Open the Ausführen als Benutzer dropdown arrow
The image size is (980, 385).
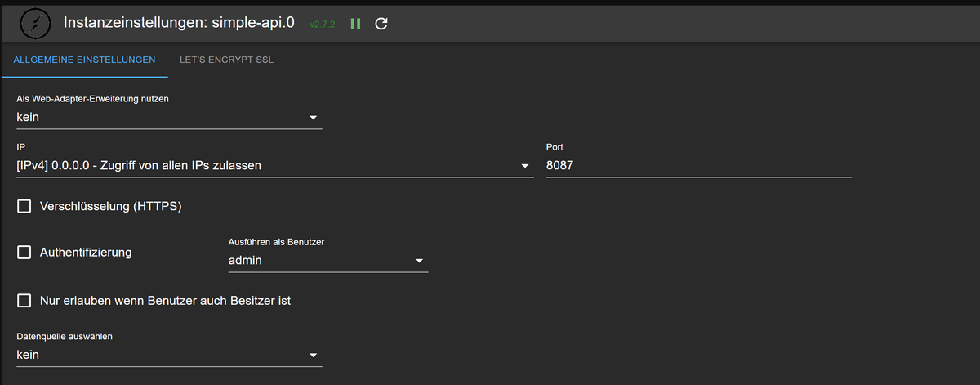[419, 261]
